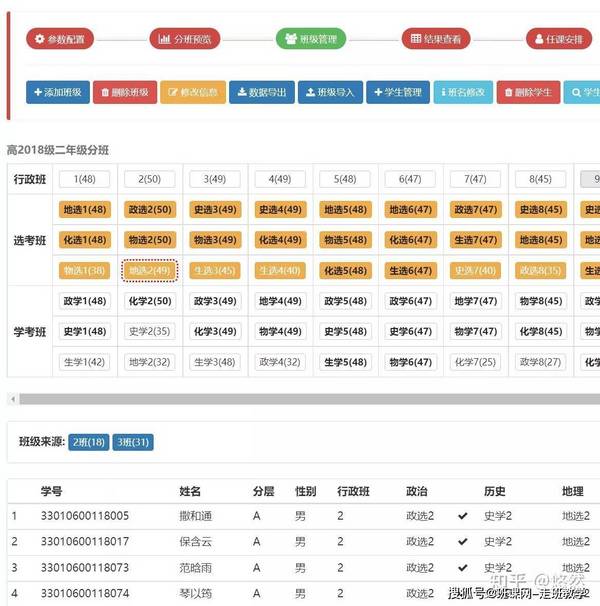Click the red 删除学生 button

pos(528,92)
